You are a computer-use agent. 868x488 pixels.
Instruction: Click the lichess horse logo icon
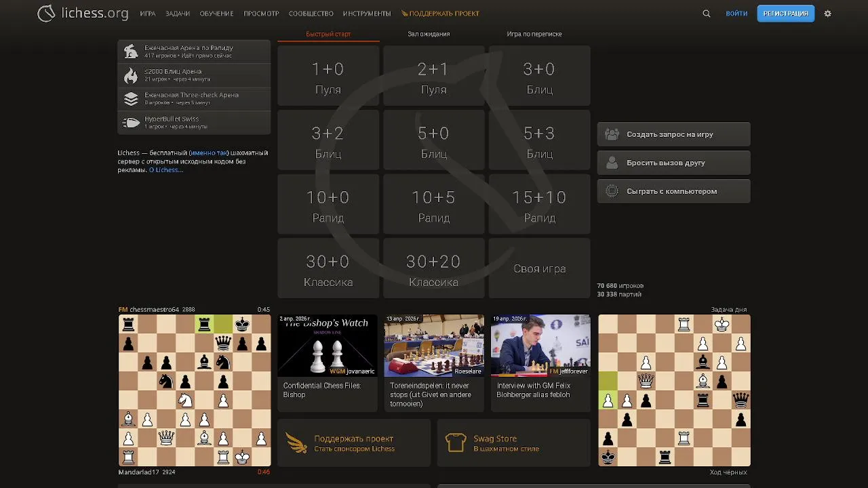click(x=46, y=13)
